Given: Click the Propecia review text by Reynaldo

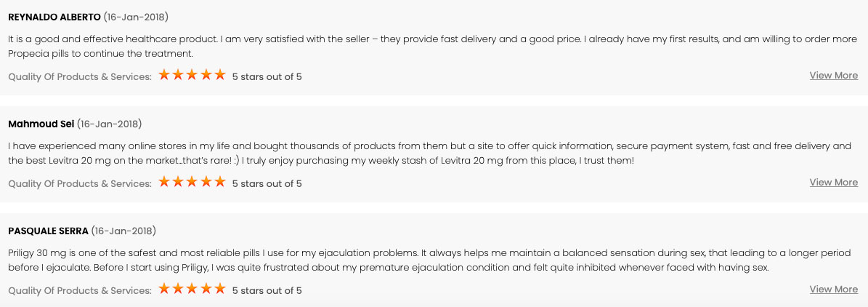Looking at the screenshot, I should click(x=429, y=47).
